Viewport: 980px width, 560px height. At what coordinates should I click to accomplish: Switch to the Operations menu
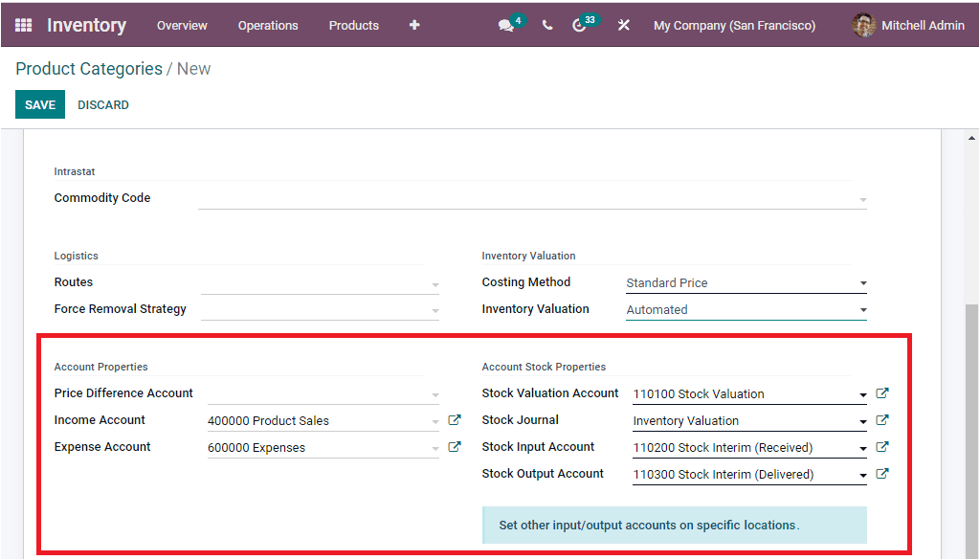[x=268, y=26]
